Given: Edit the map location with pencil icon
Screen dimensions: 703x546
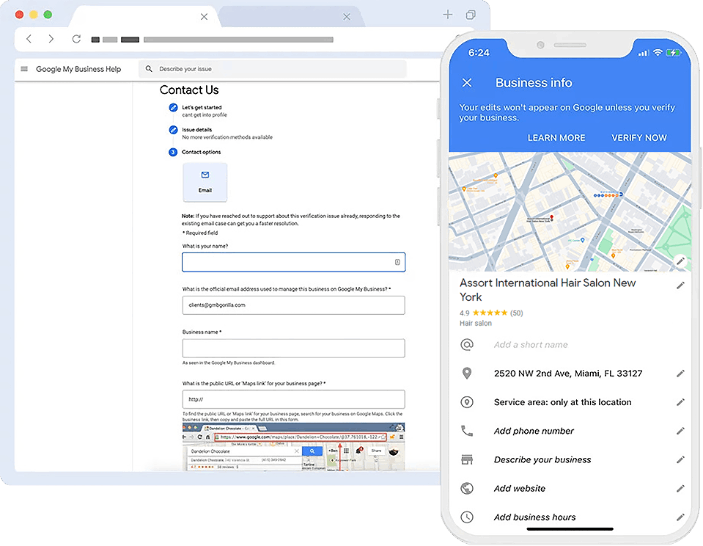Looking at the screenshot, I should pos(681,260).
